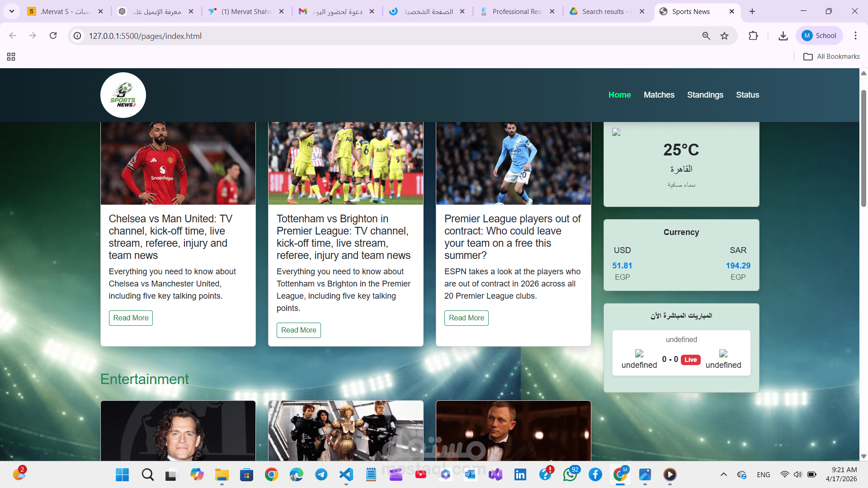The image size is (868, 488).
Task: Switch to the Search results browser tab
Action: (x=601, y=11)
